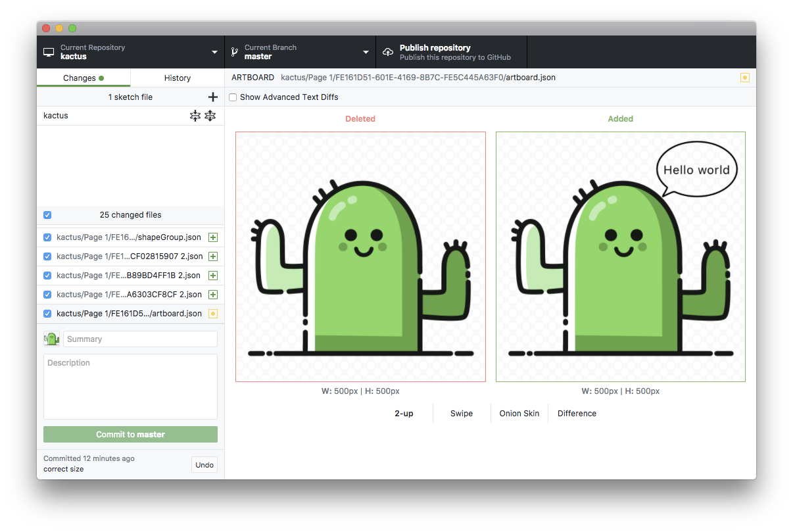
Task: Click the green macOS zoom window button
Action: click(72, 28)
